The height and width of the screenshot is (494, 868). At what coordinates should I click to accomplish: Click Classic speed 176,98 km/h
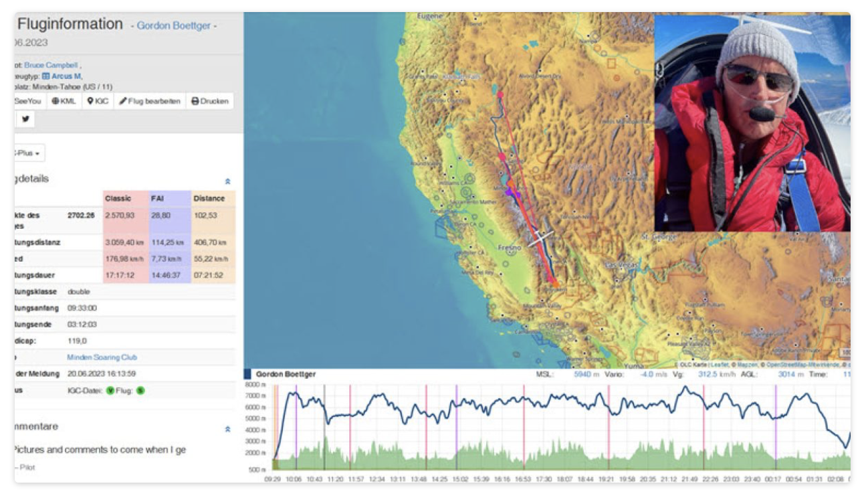pyautogui.click(x=124, y=259)
